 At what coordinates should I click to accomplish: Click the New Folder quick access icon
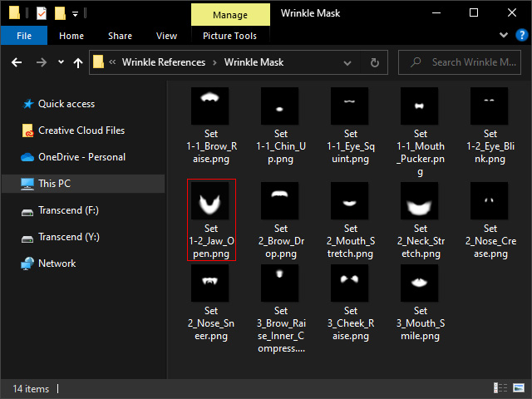click(60, 13)
